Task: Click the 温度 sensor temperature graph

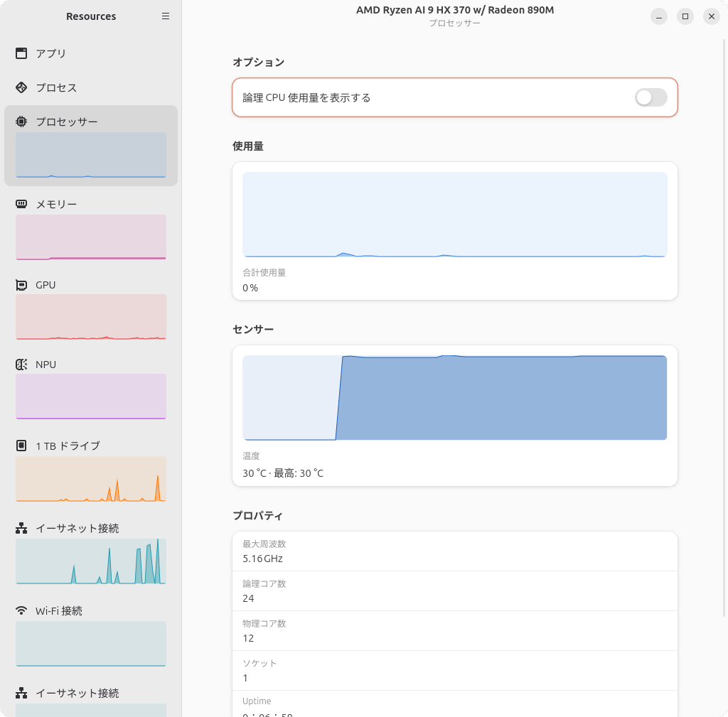Action: 454,397
